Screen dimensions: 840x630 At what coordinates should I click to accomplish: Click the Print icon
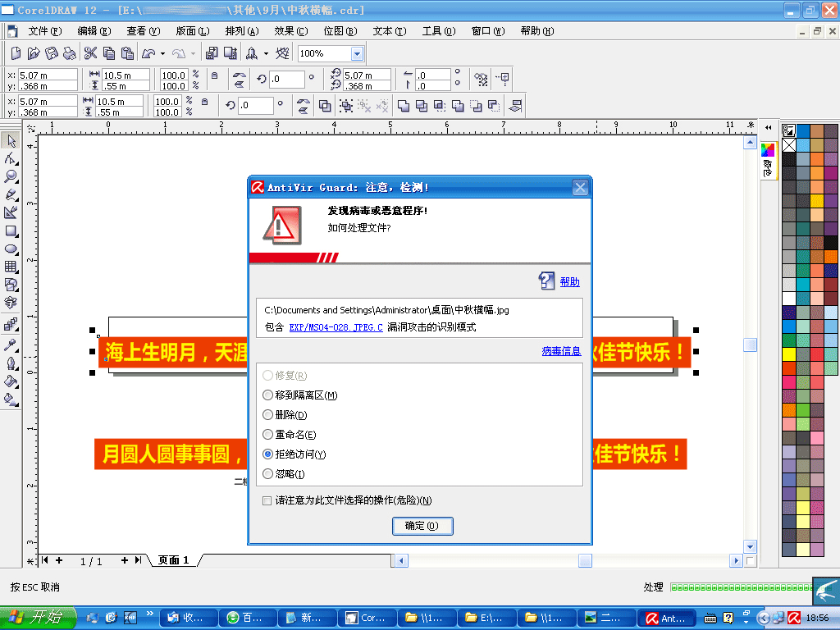coord(69,53)
